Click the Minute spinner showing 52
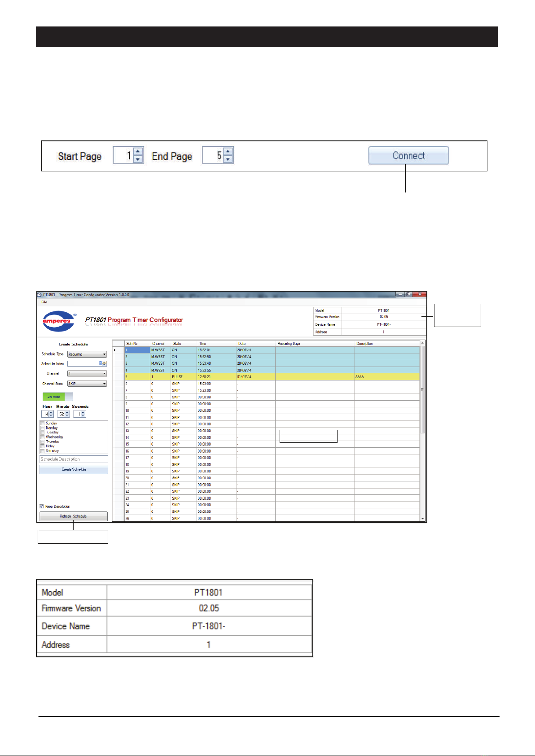Image resolution: width=535 pixels, height=756 pixels. (x=64, y=414)
